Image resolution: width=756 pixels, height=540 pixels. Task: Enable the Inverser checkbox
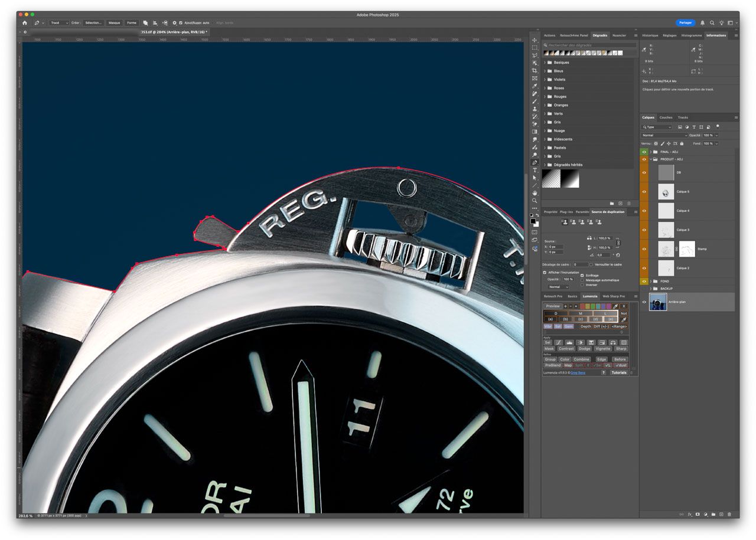(x=582, y=285)
